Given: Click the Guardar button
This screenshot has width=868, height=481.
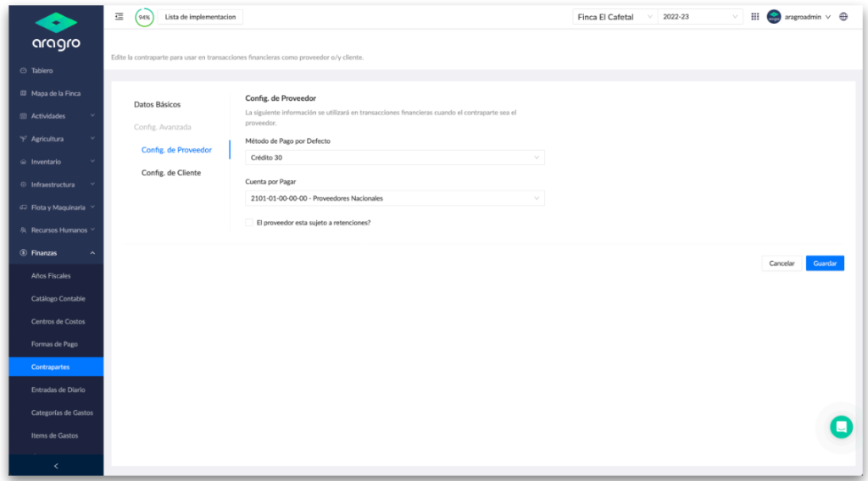Looking at the screenshot, I should point(825,263).
